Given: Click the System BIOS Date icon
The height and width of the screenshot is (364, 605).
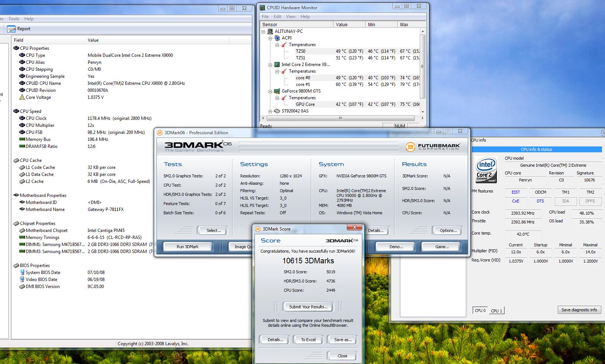Looking at the screenshot, I should pos(22,273).
